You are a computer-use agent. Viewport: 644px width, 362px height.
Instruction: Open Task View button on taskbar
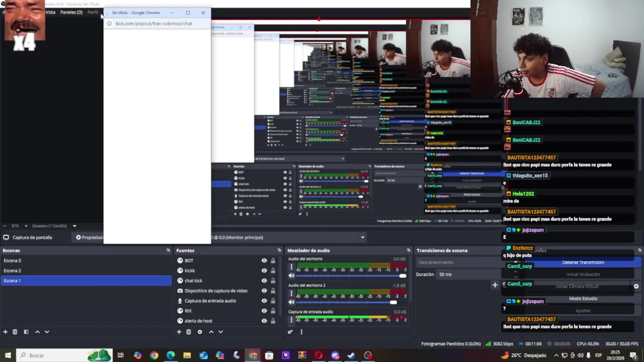(x=121, y=355)
